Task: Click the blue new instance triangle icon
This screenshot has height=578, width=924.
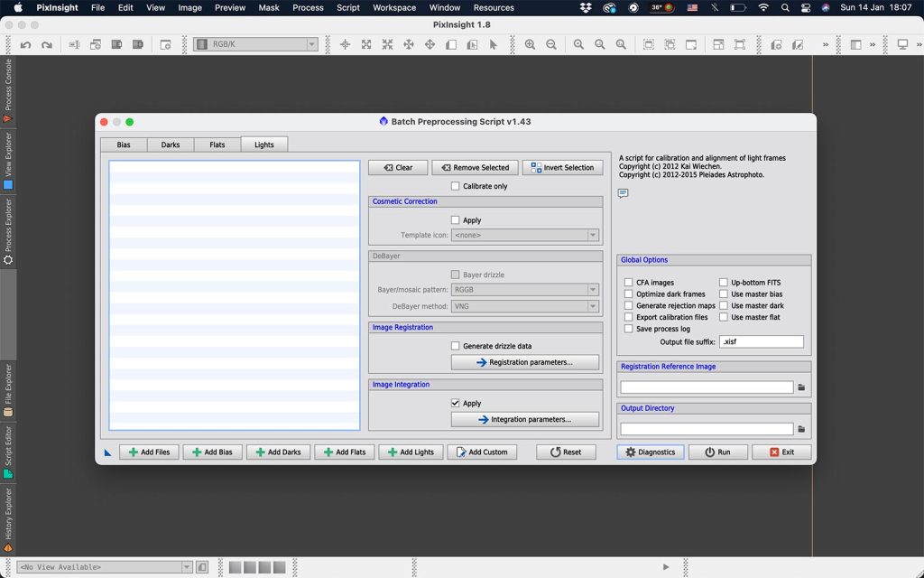Action: pyautogui.click(x=108, y=452)
